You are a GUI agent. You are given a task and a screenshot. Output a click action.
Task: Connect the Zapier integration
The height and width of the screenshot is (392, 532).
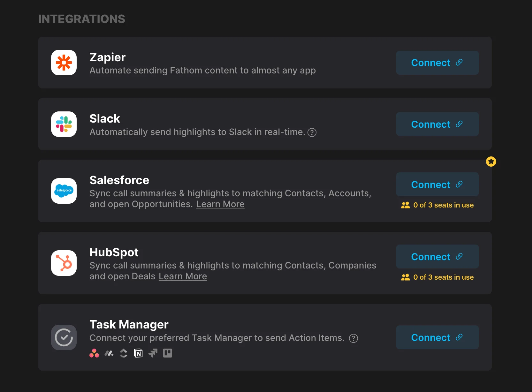tap(437, 63)
